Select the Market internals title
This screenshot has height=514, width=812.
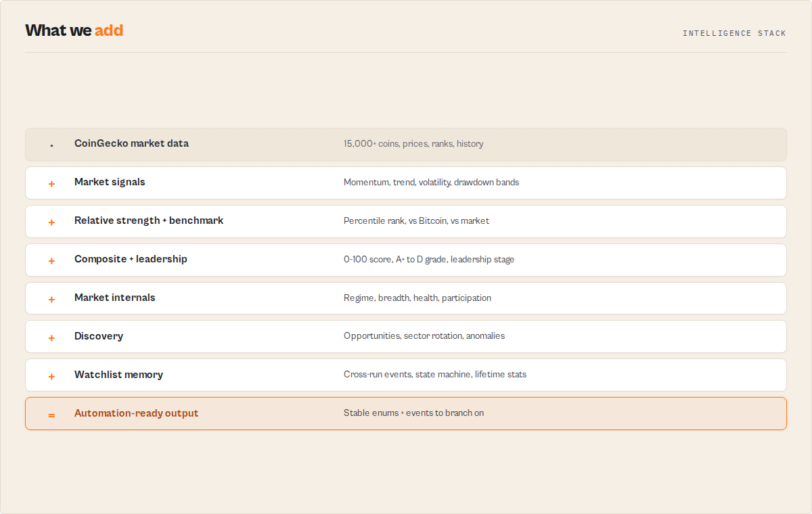coord(114,298)
